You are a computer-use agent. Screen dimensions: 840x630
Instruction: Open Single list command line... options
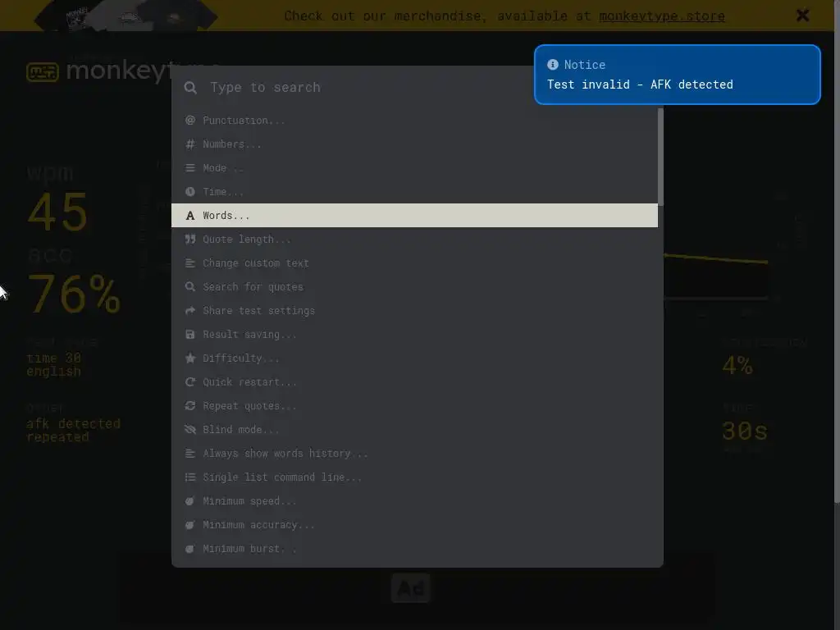414,477
